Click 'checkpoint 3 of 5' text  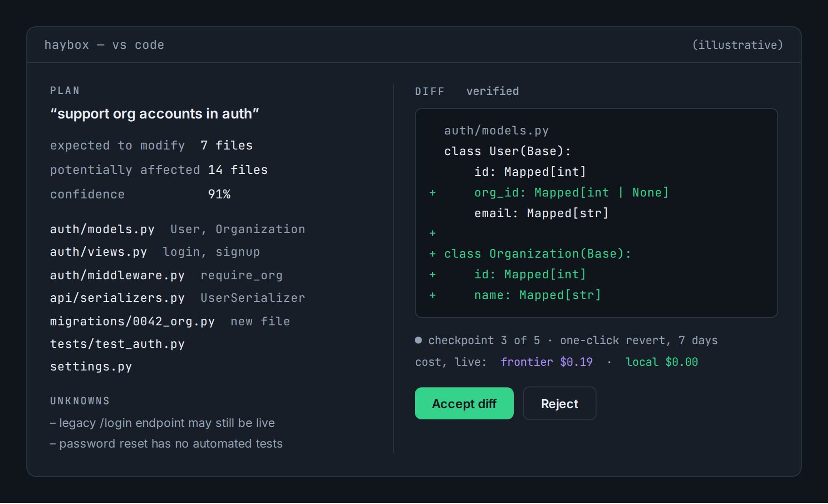pos(484,340)
